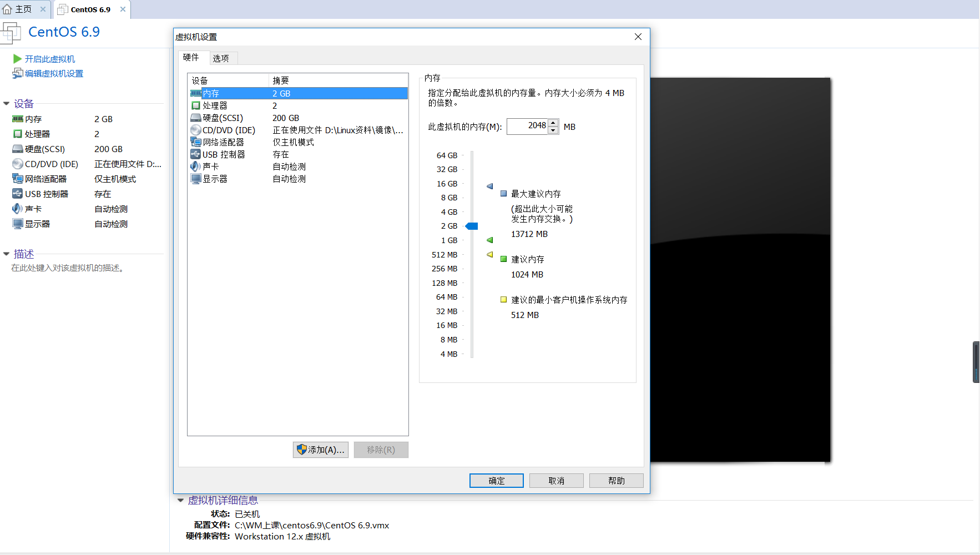Decrease memory with the spinner down arrow
Viewport: 980px width, 555px height.
553,130
